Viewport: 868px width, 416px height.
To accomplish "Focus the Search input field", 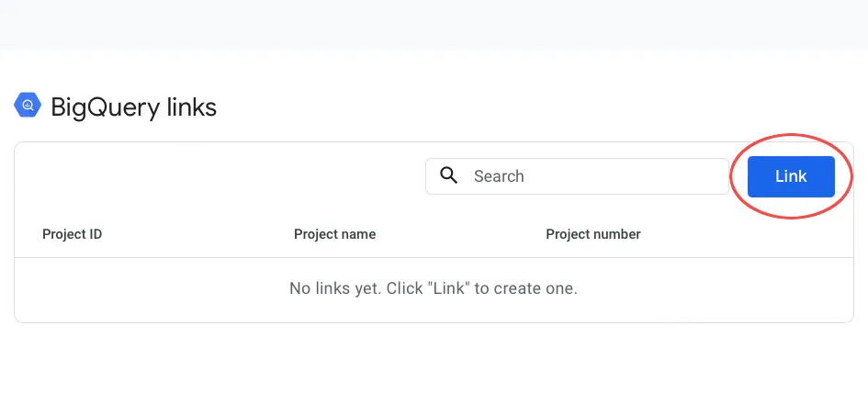I will pos(588,176).
